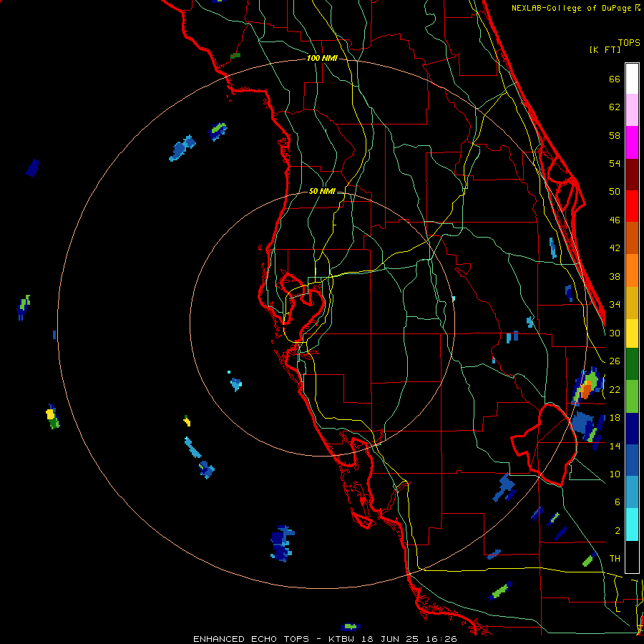
Task: Click the orange 42 K FT legend swatch
Action: point(632,270)
